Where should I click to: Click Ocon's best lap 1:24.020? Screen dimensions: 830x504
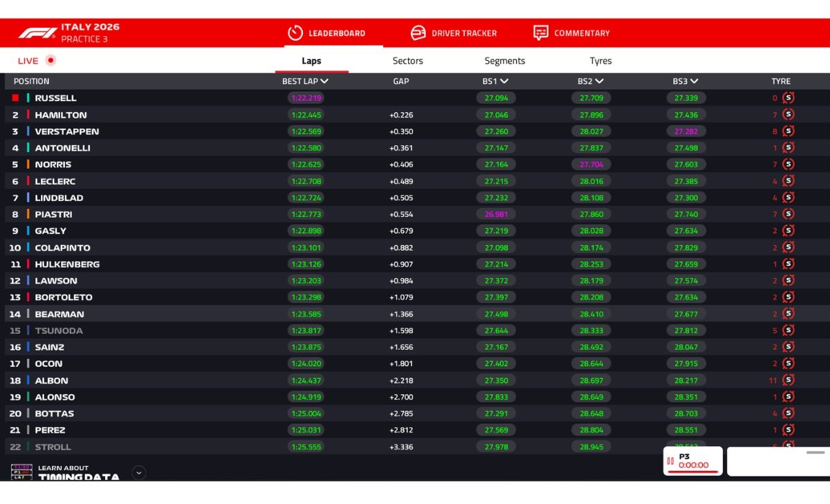(x=306, y=364)
